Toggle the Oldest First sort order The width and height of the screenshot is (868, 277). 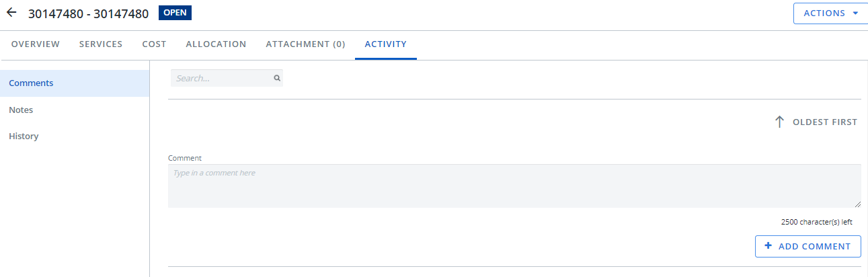pos(824,122)
